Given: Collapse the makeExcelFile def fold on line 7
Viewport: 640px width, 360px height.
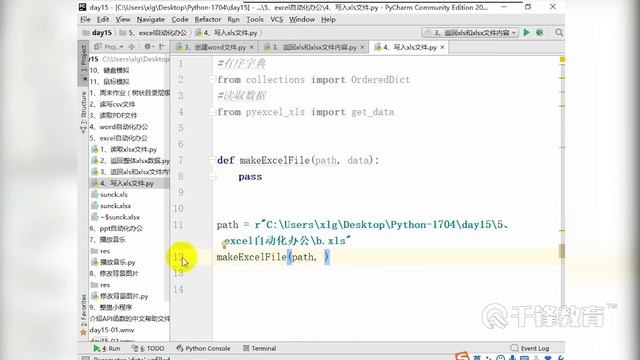Looking at the screenshot, I should point(212,160).
